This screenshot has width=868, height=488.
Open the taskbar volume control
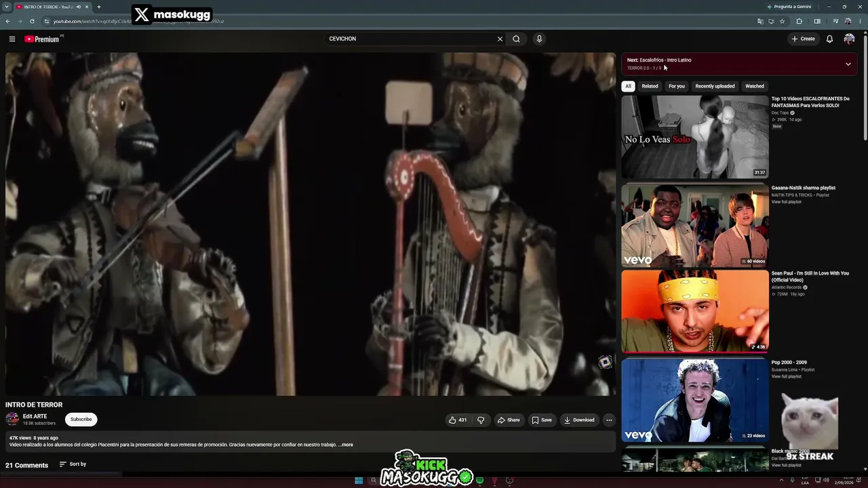click(x=825, y=481)
